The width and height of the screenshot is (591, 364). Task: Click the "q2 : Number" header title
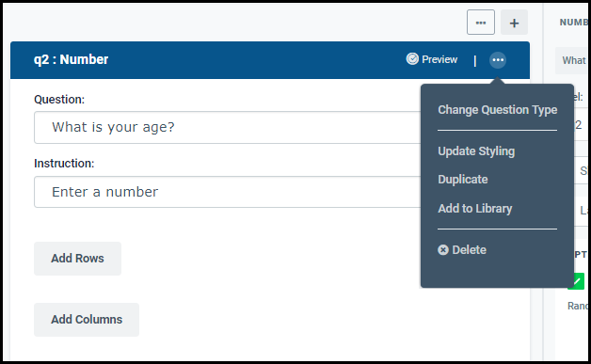coord(71,59)
